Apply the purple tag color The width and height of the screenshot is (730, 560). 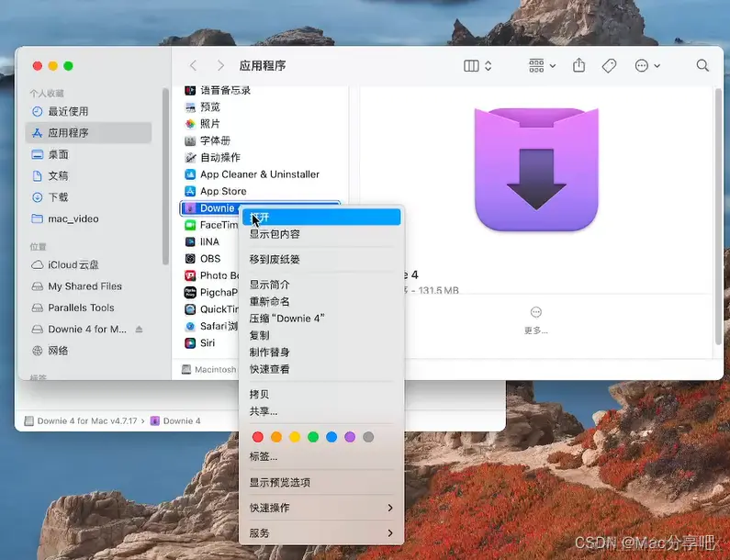pyautogui.click(x=350, y=437)
